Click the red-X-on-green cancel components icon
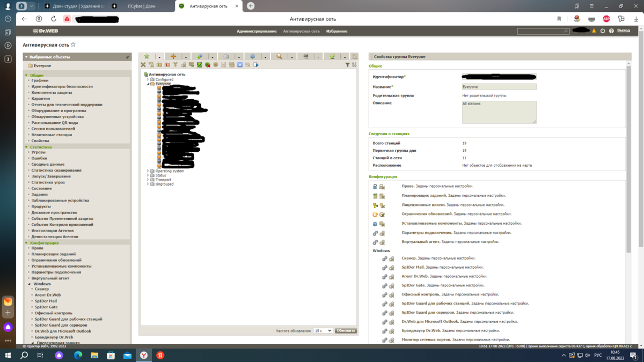This screenshot has height=362, width=644. [x=207, y=65]
